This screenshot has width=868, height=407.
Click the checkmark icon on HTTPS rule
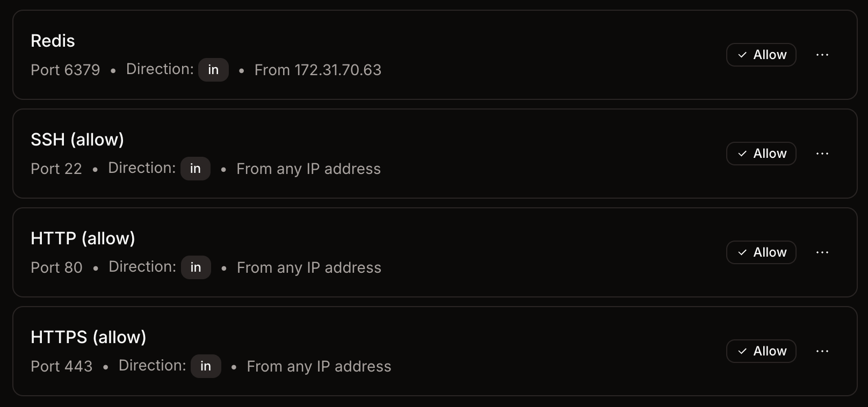(x=743, y=351)
